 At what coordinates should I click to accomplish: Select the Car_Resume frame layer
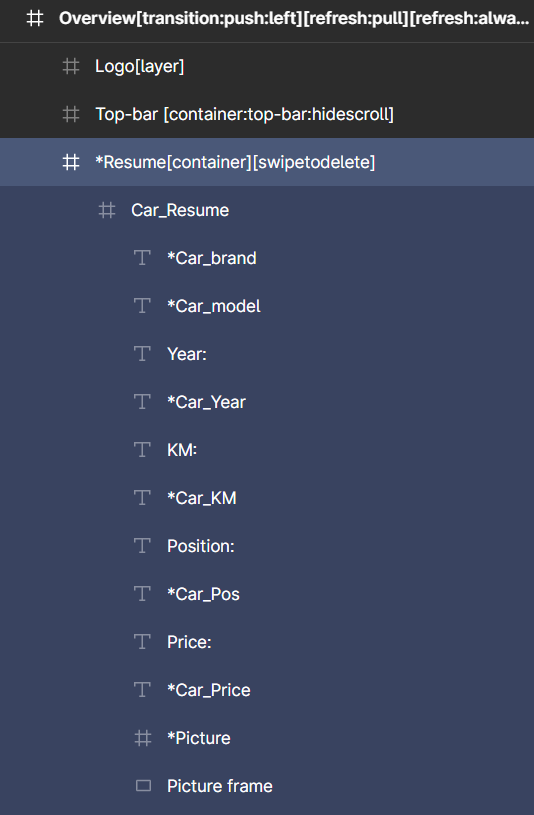pyautogui.click(x=267, y=210)
